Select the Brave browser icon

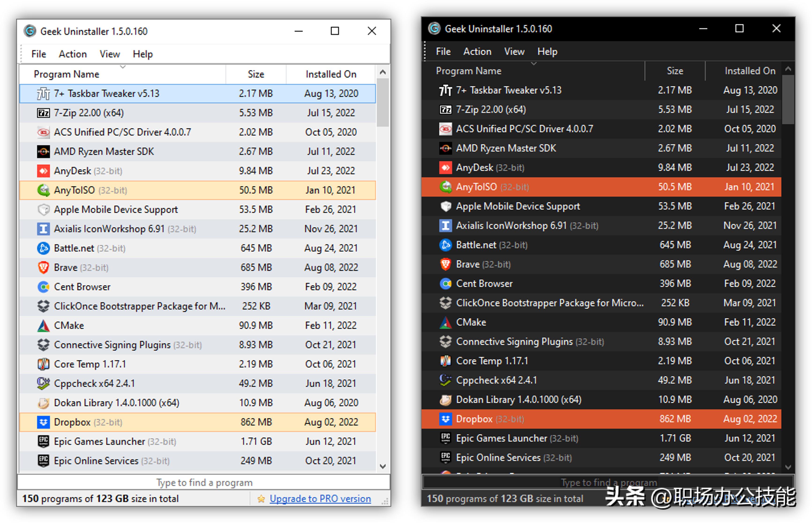click(x=43, y=267)
